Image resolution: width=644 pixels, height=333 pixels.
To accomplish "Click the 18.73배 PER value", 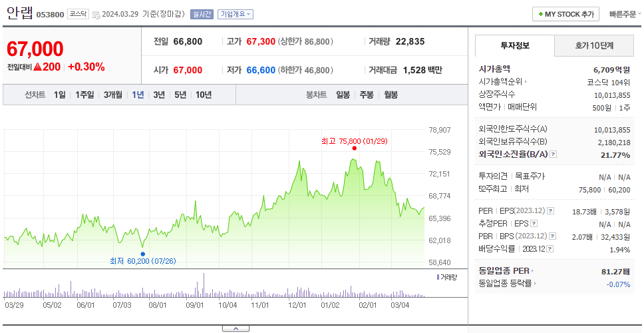I will [x=584, y=212].
